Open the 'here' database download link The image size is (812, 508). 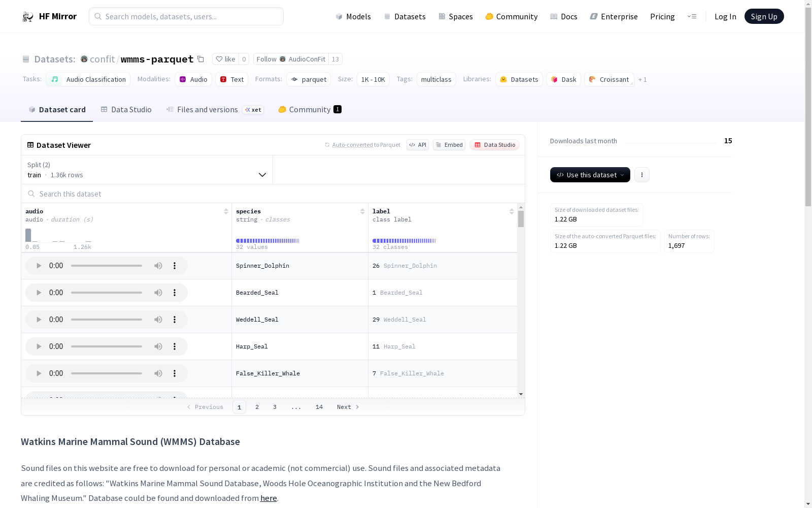[268, 498]
